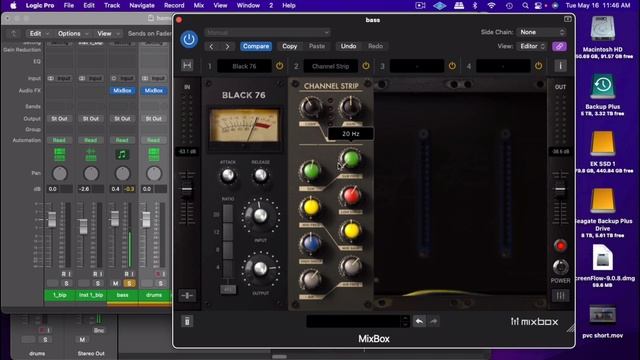
Task: Click the MixBox footer undo arrow
Action: pos(419,321)
